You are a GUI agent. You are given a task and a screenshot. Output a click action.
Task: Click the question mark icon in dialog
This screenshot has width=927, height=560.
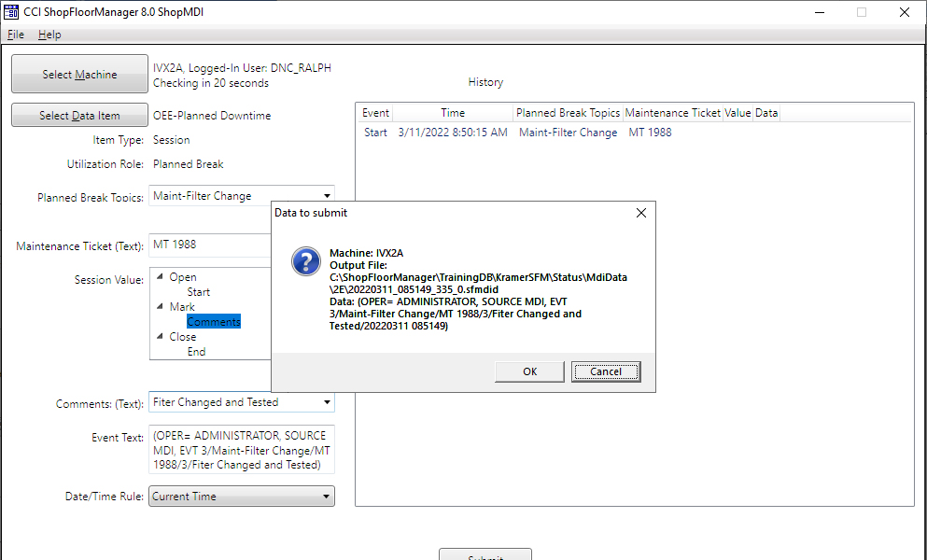pos(306,261)
